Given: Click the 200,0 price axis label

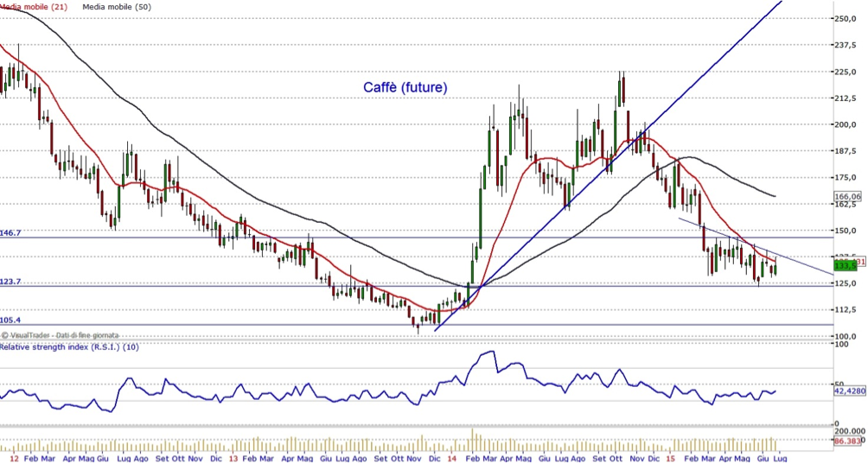Looking at the screenshot, I should pos(845,125).
